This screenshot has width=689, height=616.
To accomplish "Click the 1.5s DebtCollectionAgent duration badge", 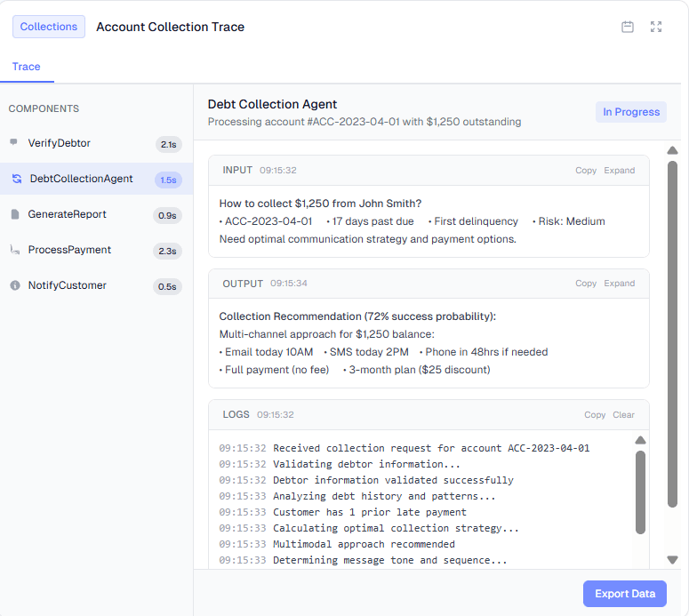I will (x=168, y=180).
